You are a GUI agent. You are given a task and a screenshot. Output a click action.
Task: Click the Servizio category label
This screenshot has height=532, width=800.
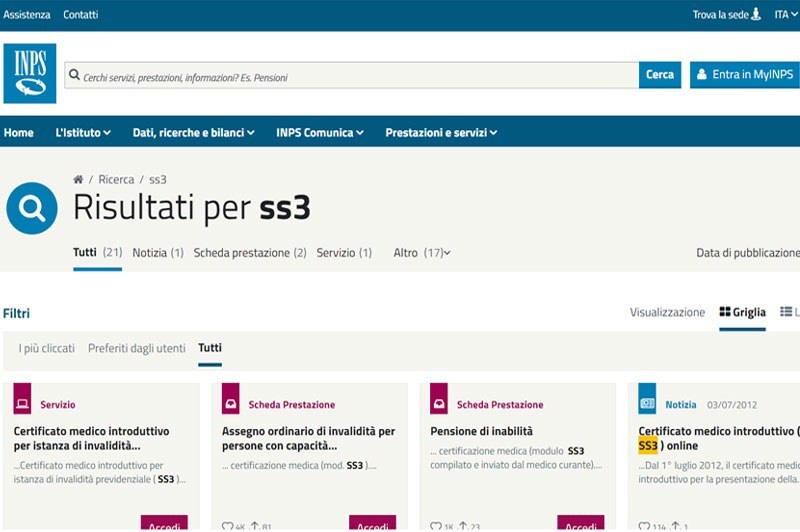[58, 404]
